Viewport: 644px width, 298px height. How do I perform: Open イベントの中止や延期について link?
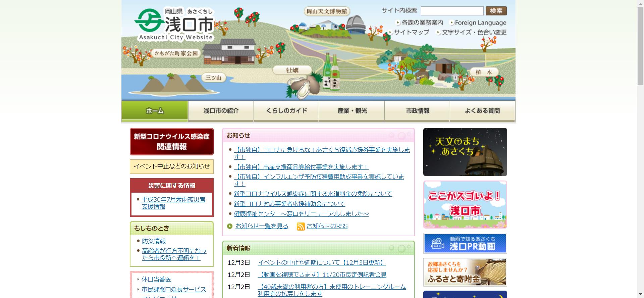click(x=321, y=262)
